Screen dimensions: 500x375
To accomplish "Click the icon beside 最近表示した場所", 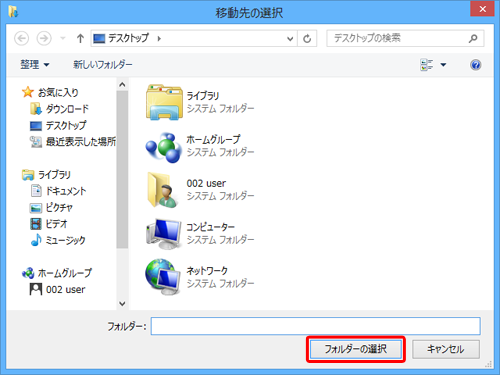I will 36,142.
